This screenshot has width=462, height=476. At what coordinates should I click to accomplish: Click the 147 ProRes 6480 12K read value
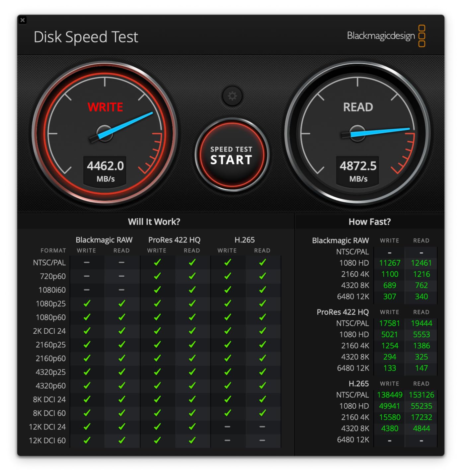point(421,368)
